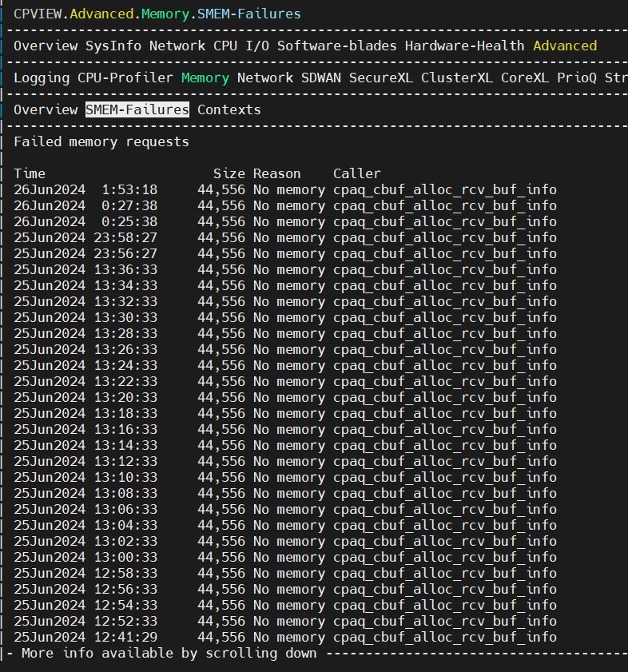Select the Memory submenu item
The image size is (628, 672).
(x=205, y=78)
